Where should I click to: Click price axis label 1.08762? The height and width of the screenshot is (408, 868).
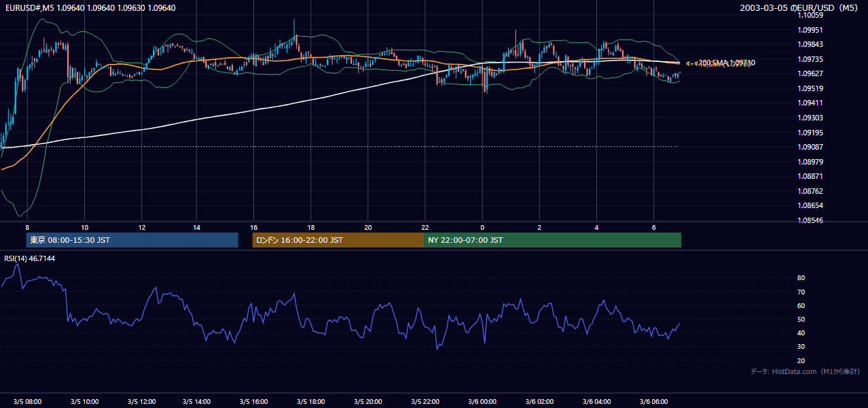tap(810, 192)
